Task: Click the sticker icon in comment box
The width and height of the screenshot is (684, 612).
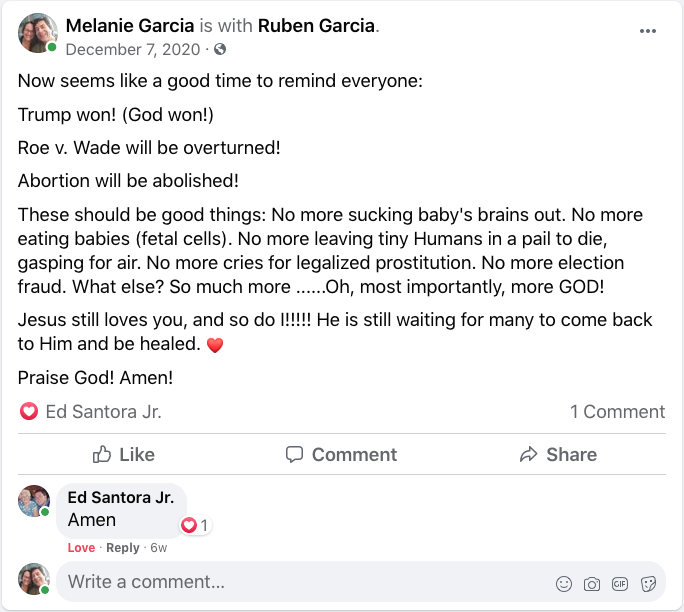Action: click(x=647, y=583)
